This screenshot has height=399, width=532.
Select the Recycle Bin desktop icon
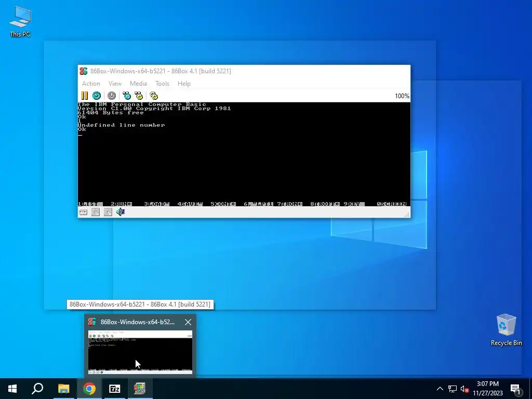(506, 330)
